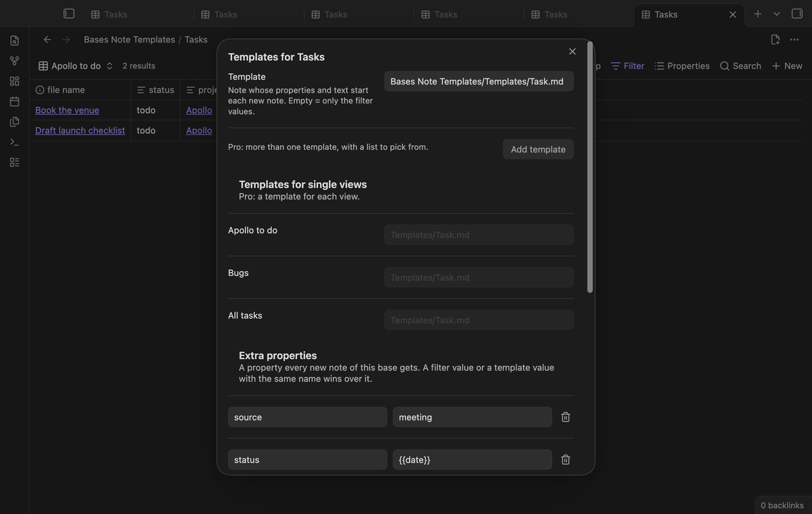Click the 2 results count
Image resolution: width=812 pixels, height=514 pixels.
tap(139, 66)
